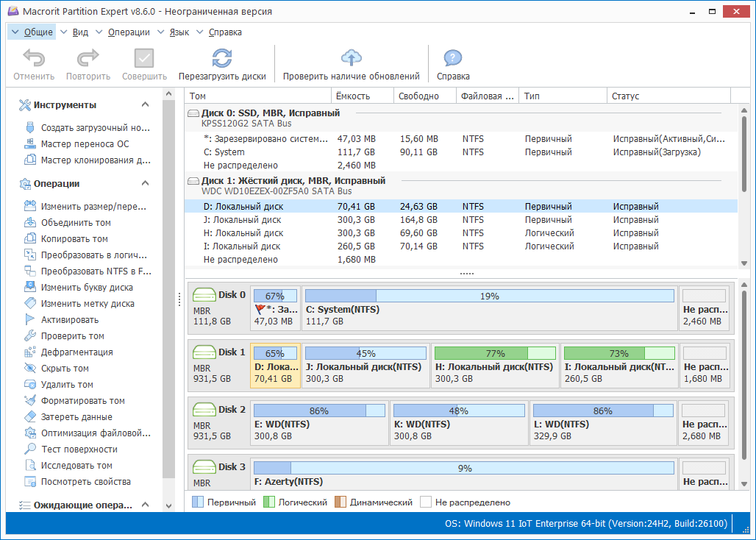Select C: System usage bar on Disk 0
Screen dimensions: 756x540
(x=489, y=296)
